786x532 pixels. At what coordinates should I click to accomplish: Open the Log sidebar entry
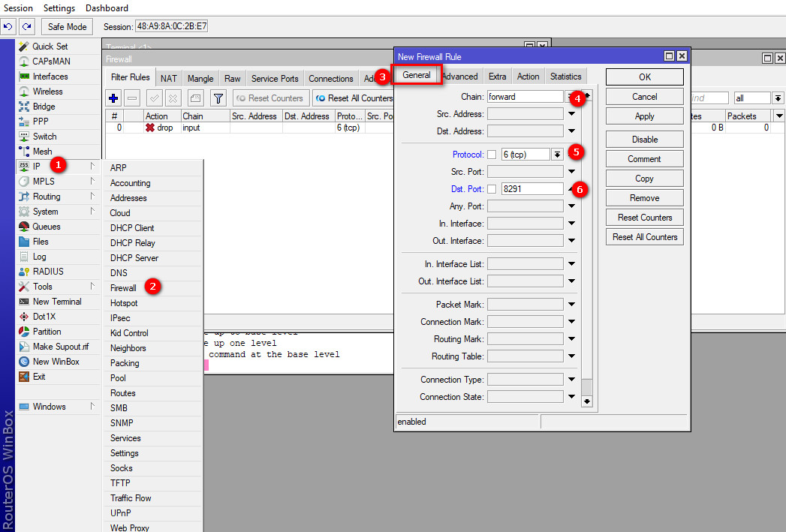coord(39,257)
